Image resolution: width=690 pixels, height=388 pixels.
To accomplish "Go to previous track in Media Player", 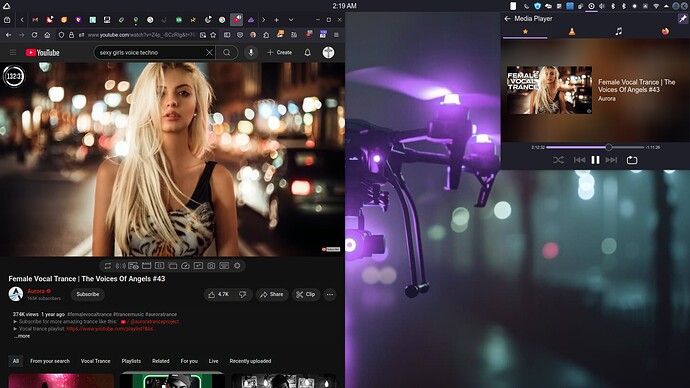I will point(579,160).
